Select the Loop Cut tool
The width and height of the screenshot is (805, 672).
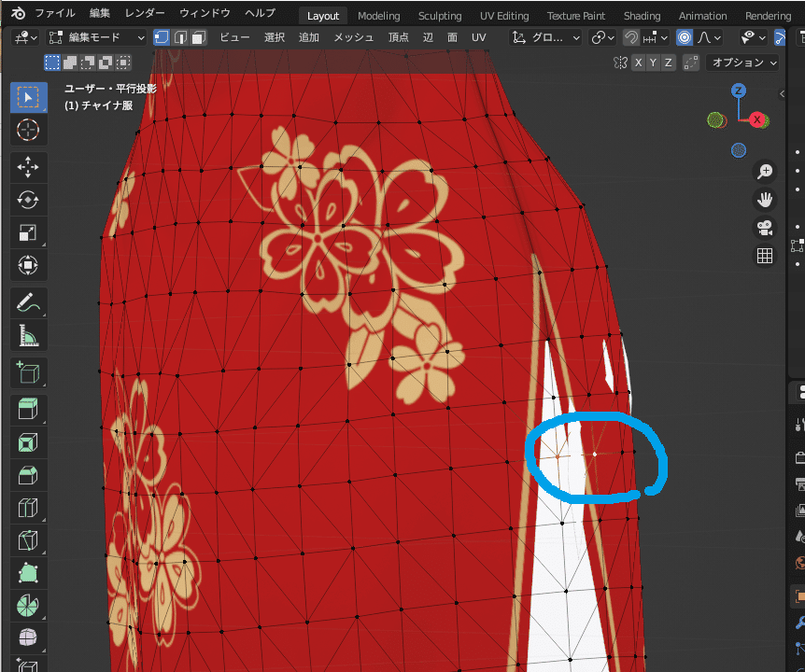coord(29,509)
